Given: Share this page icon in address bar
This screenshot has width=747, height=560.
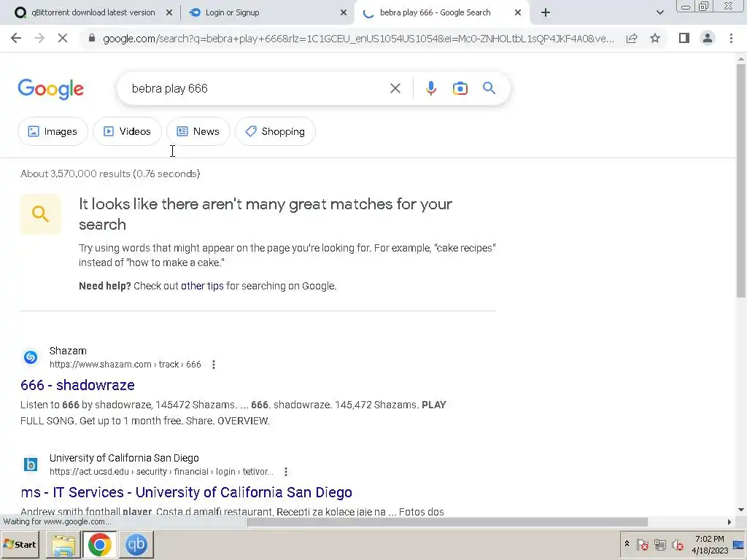Looking at the screenshot, I should click(632, 38).
